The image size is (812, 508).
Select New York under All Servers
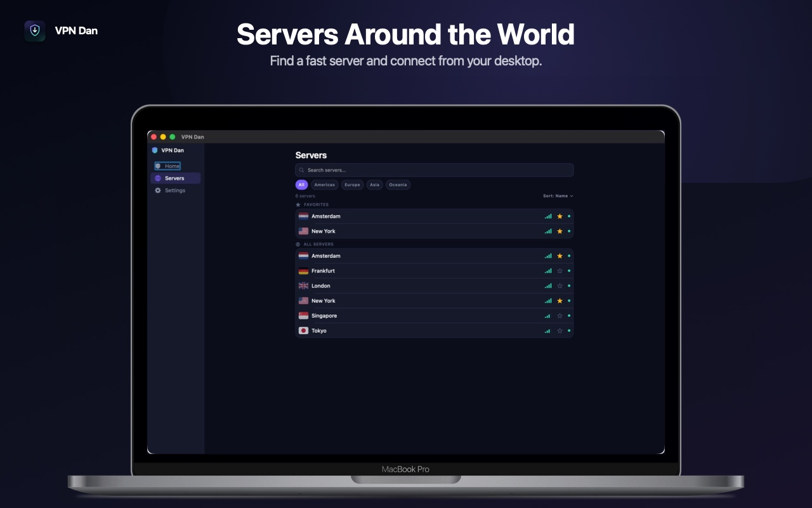pyautogui.click(x=435, y=301)
